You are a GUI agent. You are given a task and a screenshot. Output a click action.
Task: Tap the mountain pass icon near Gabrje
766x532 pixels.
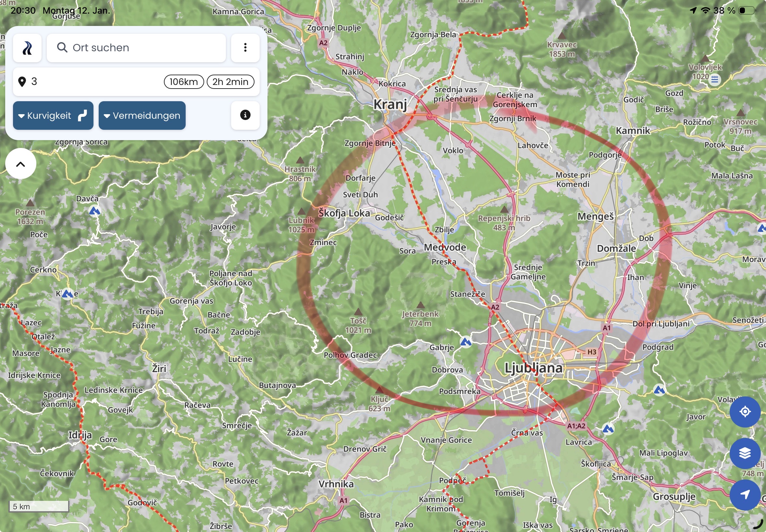pos(465,342)
